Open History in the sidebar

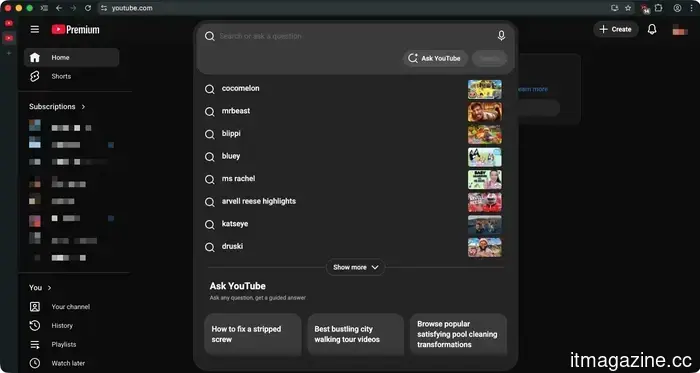[x=71, y=326]
